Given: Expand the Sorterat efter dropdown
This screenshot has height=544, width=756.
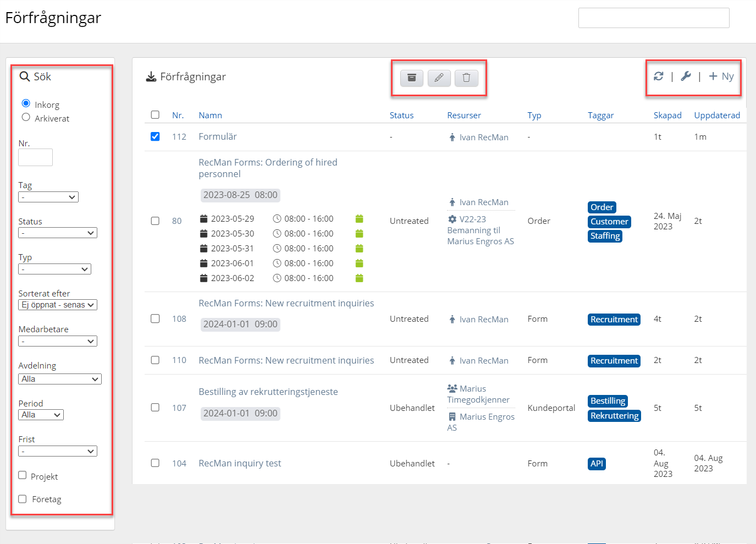Looking at the screenshot, I should tap(58, 305).
